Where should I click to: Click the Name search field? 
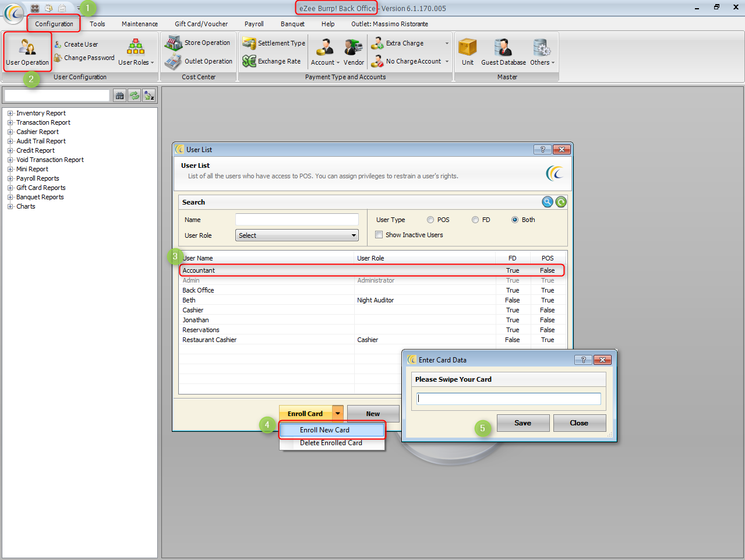coord(297,219)
